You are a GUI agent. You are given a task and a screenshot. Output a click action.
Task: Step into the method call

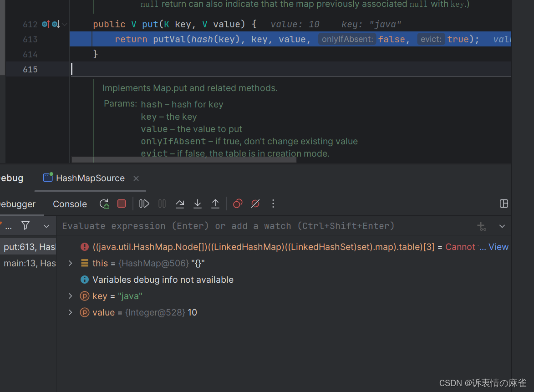tap(198, 204)
